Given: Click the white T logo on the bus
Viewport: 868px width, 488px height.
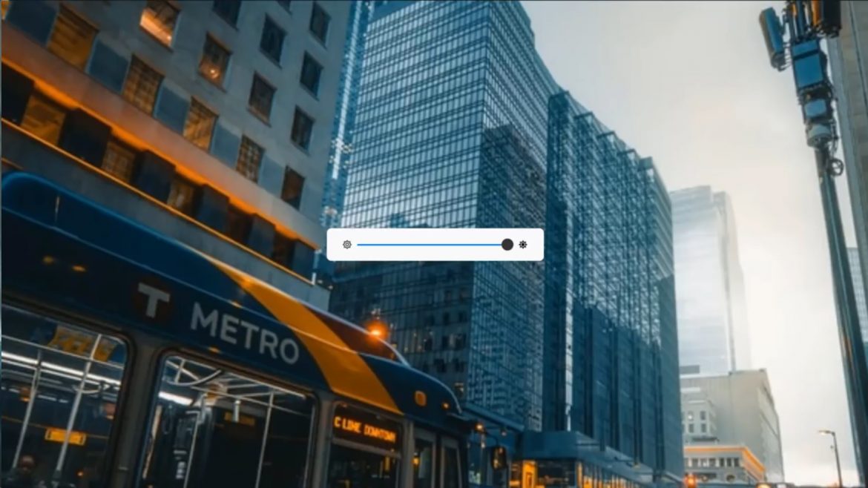Looking at the screenshot, I should point(154,300).
